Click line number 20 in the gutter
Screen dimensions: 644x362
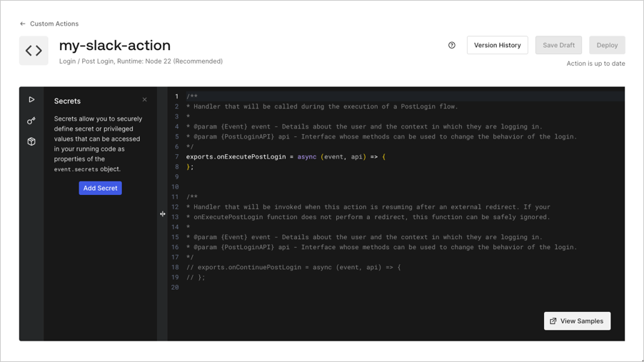[x=175, y=287]
